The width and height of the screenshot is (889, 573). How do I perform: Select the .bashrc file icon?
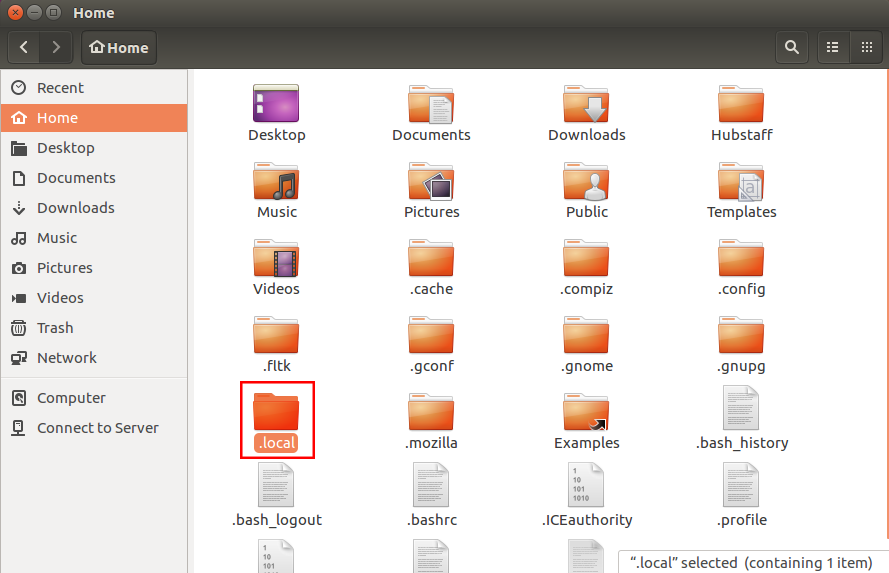click(x=431, y=485)
